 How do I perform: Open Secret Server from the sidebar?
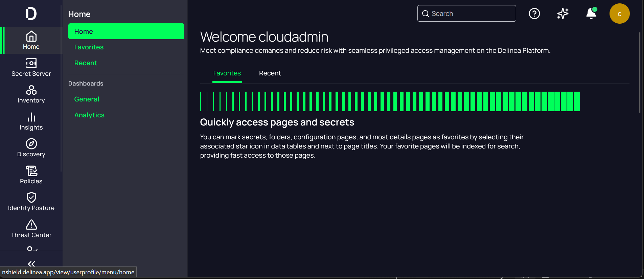[x=31, y=67]
